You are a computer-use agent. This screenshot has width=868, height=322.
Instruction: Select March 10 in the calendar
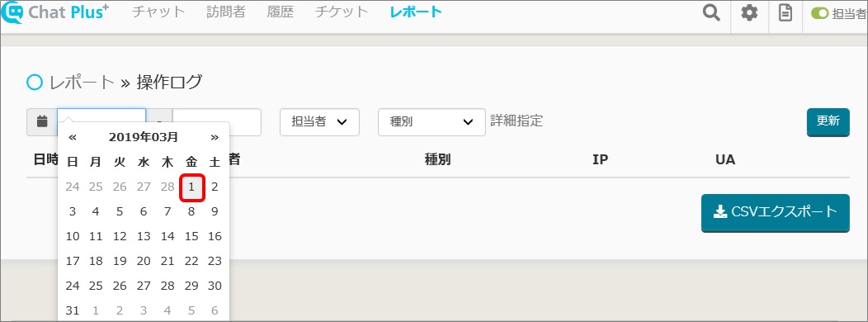pyautogui.click(x=73, y=237)
